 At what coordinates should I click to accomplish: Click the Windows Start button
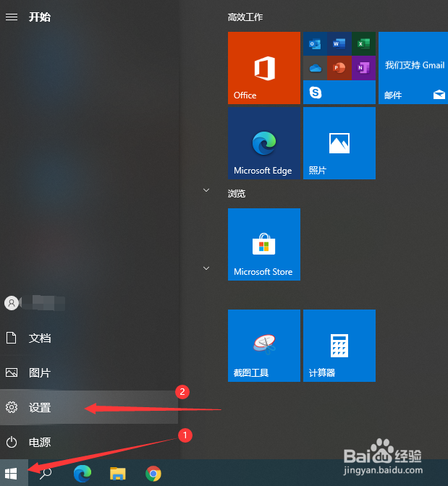coord(14,473)
